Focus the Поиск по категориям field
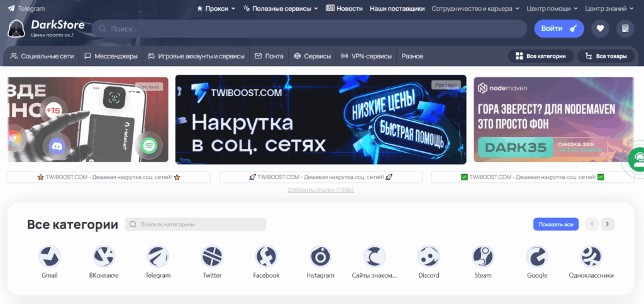Viewport: 644px width, 304px height. (x=196, y=224)
